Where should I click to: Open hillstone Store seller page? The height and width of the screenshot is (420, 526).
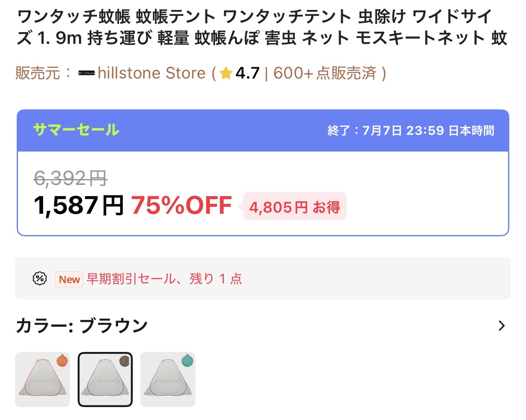(x=152, y=73)
